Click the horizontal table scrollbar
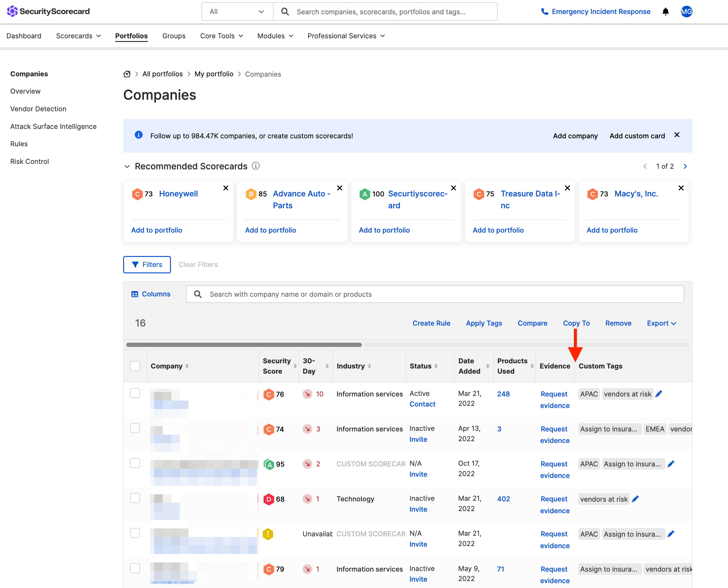This screenshot has height=588, width=728. point(244,345)
